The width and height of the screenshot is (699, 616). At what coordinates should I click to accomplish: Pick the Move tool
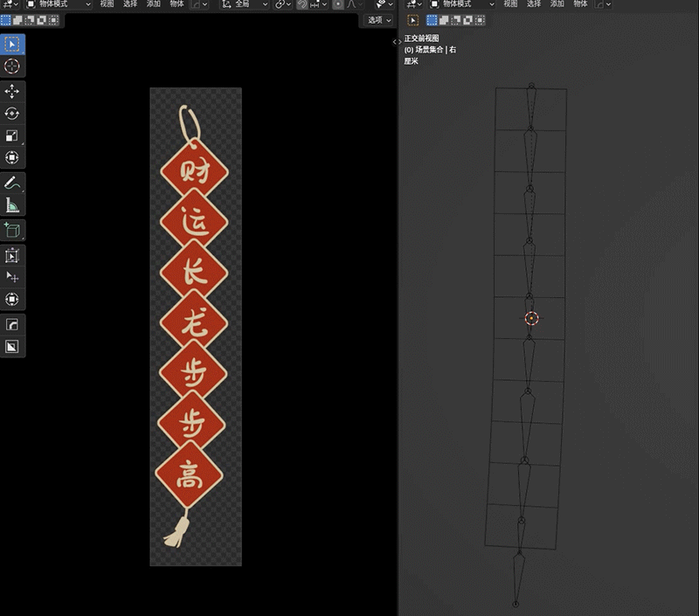(12, 92)
